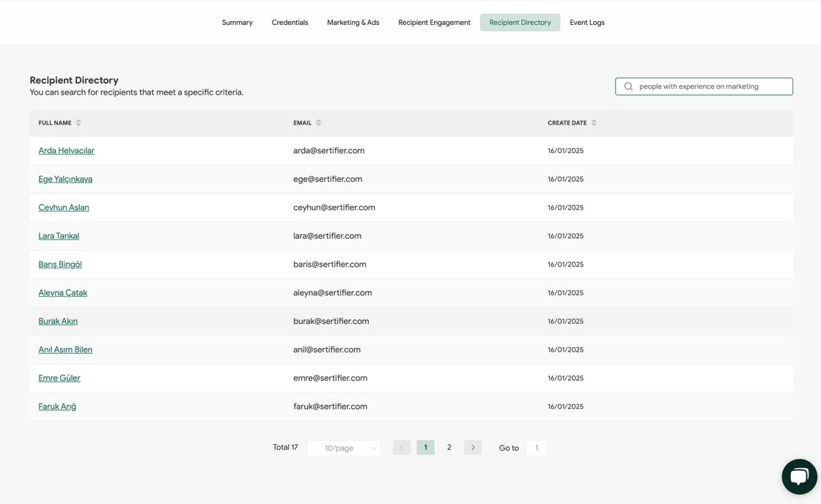821x504 pixels.
Task: Go to previous page arrow
Action: 402,448
